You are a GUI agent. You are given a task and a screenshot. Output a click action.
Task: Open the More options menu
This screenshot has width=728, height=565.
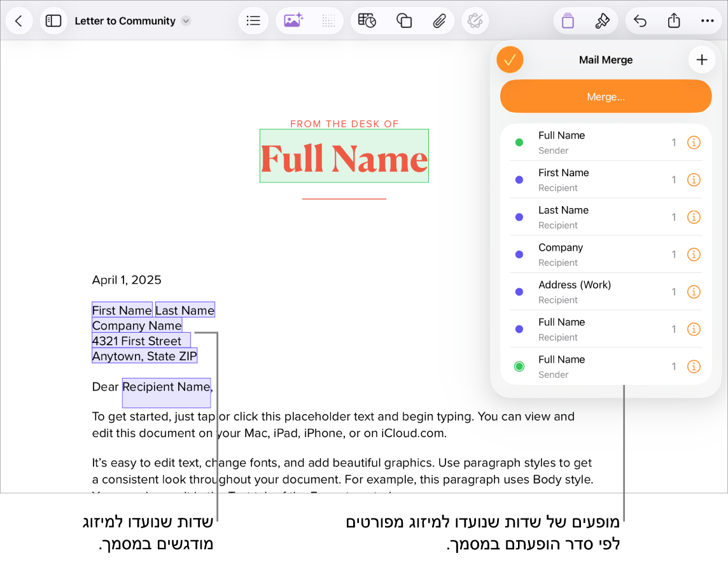point(708,20)
